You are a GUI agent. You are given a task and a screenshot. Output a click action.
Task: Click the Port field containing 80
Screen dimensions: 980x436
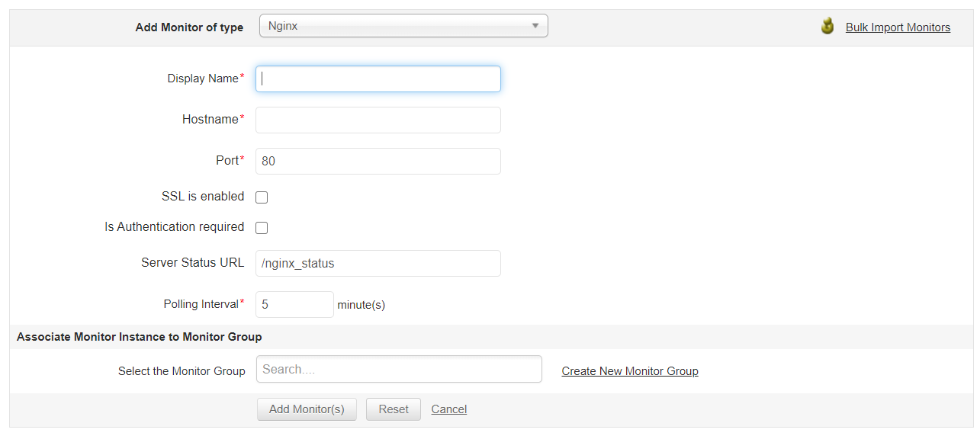(378, 161)
